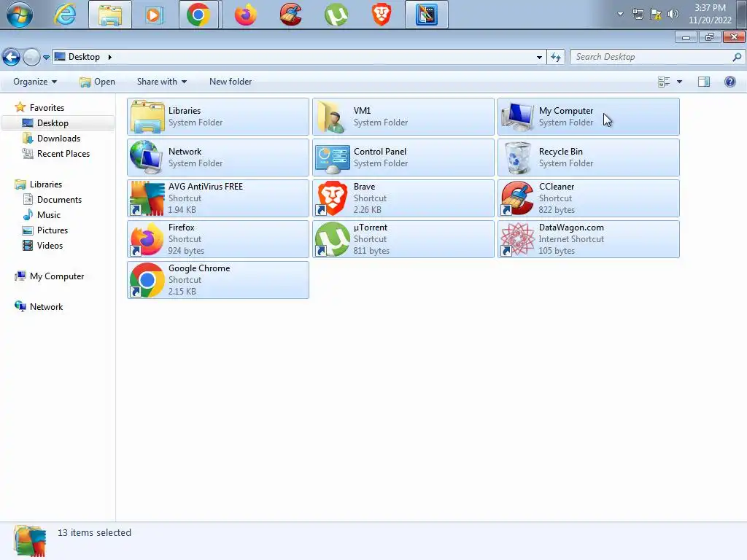Viewport: 747px width, 560px height.
Task: Open Downloads in the navigation pane
Action: [58, 138]
